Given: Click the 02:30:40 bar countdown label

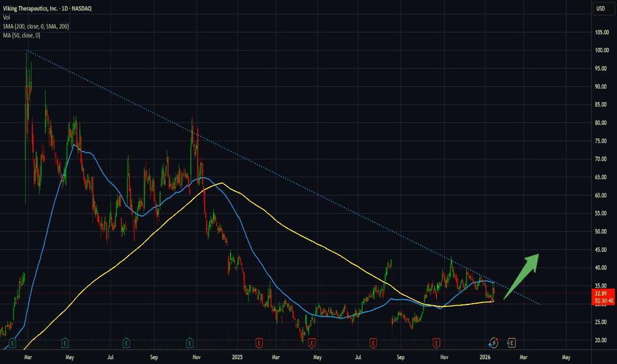Looking at the screenshot, I should pos(604,300).
